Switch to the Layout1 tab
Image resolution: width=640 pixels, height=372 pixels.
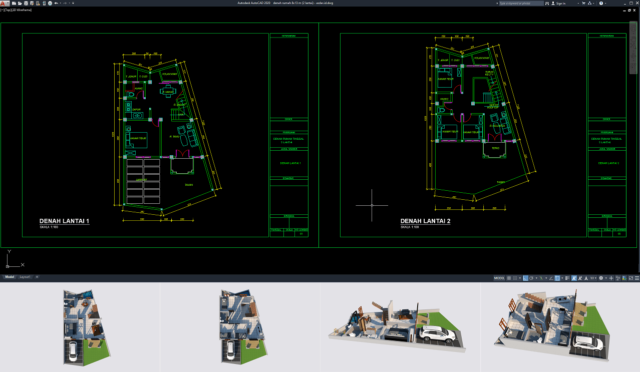coord(24,277)
